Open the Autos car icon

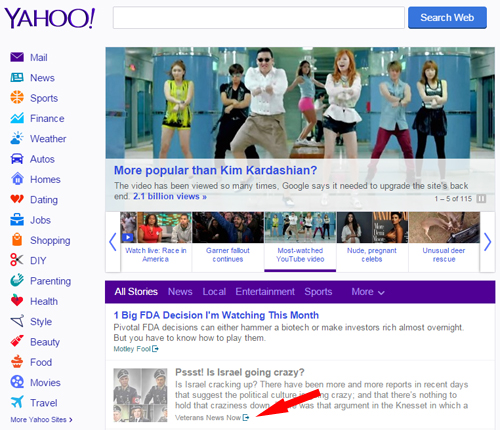pyautogui.click(x=17, y=159)
